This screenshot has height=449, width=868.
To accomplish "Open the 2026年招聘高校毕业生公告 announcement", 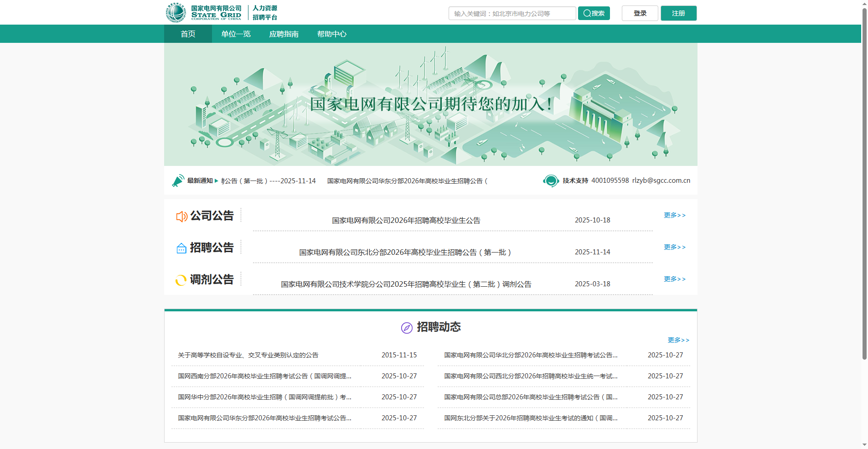I will pyautogui.click(x=408, y=220).
